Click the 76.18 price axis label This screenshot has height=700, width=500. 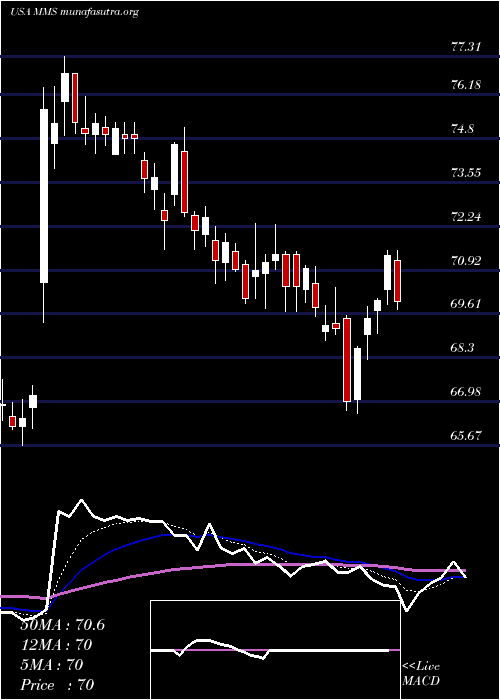click(x=467, y=84)
